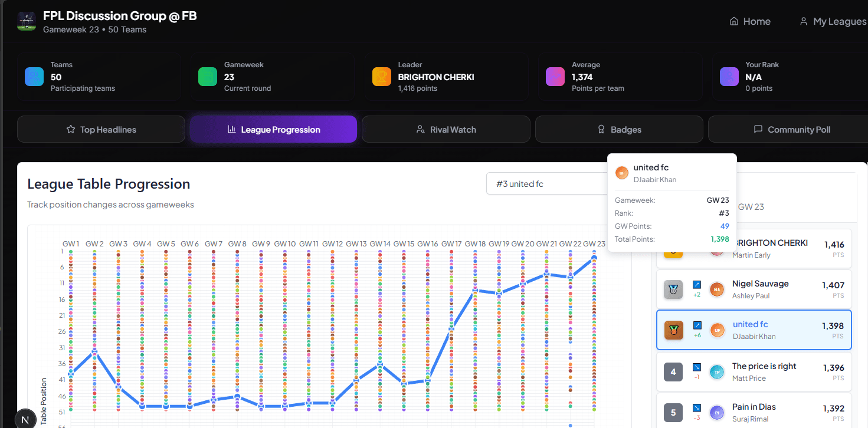Click the FPL league logo icon
868x428 pixels.
point(27,21)
